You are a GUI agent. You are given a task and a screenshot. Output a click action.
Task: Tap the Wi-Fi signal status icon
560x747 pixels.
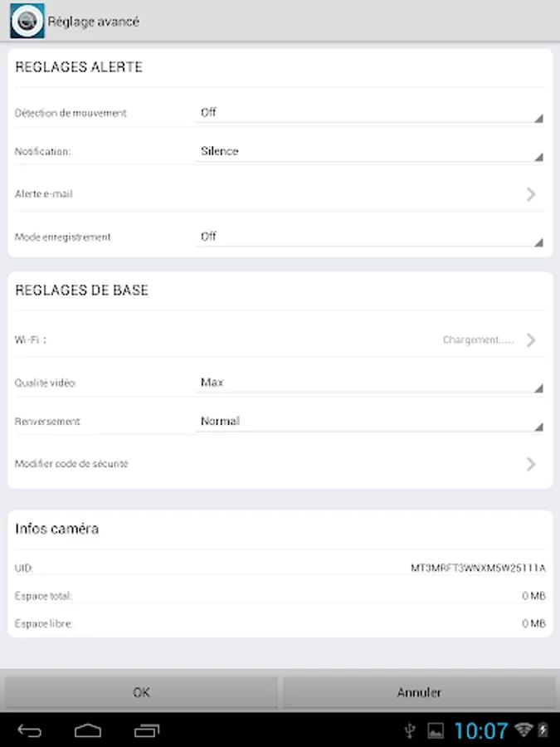pos(523,730)
